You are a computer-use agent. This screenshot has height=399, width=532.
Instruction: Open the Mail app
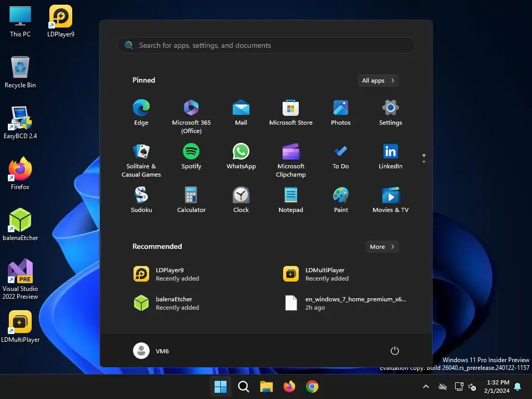(241, 113)
